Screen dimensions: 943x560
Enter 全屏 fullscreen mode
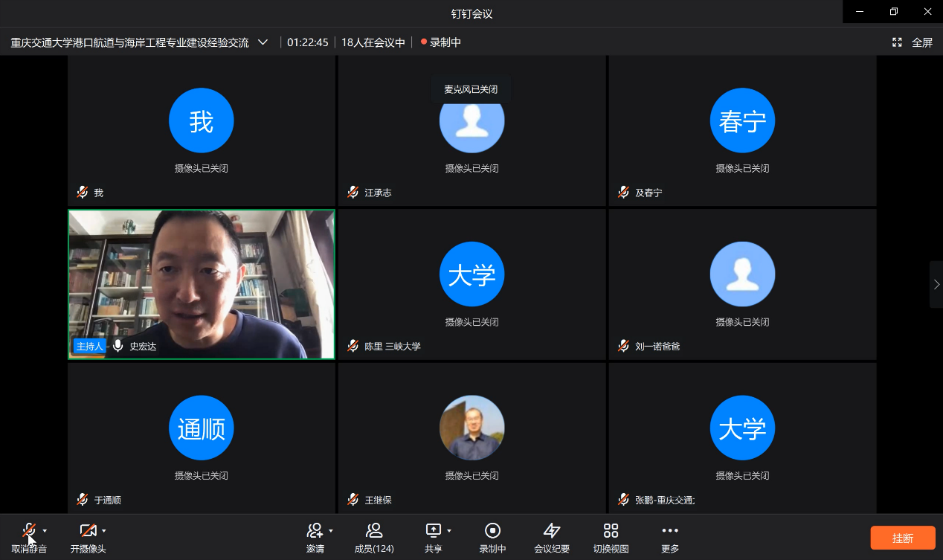pyautogui.click(x=913, y=42)
